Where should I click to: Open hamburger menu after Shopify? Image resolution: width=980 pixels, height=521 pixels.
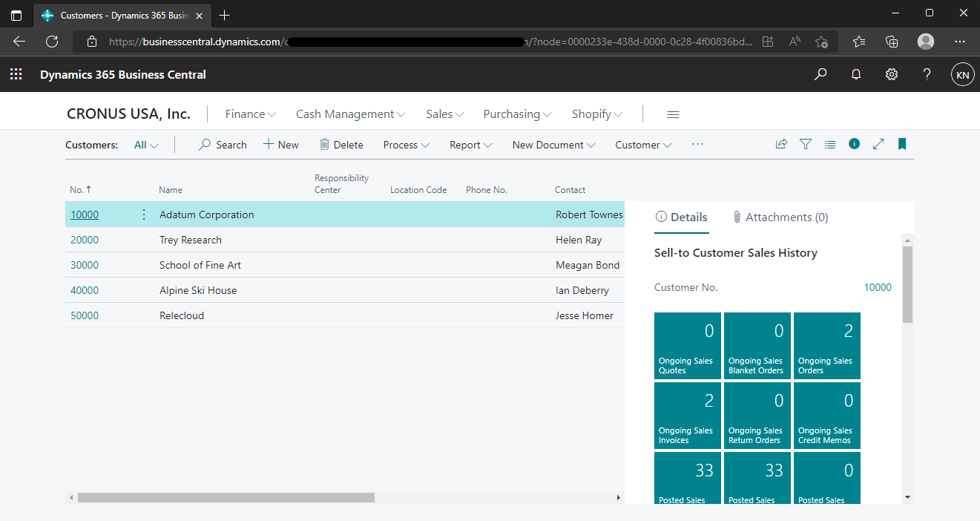click(673, 114)
